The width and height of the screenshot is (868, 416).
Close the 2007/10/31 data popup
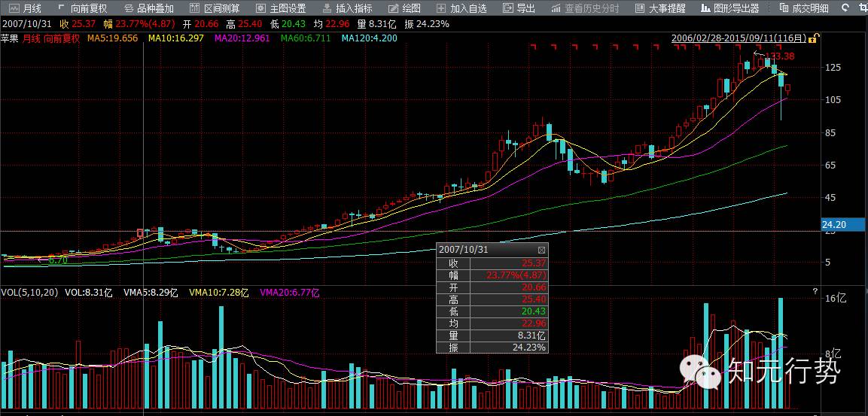pyautogui.click(x=542, y=250)
